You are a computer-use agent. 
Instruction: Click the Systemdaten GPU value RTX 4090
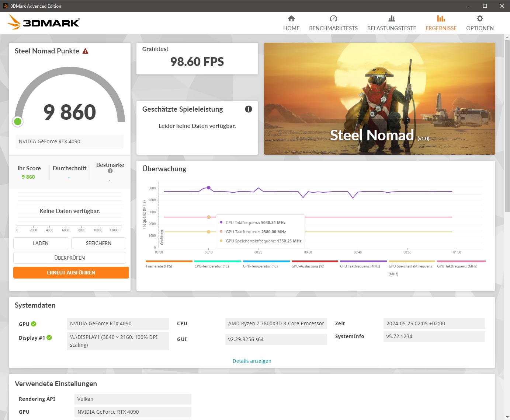point(118,323)
